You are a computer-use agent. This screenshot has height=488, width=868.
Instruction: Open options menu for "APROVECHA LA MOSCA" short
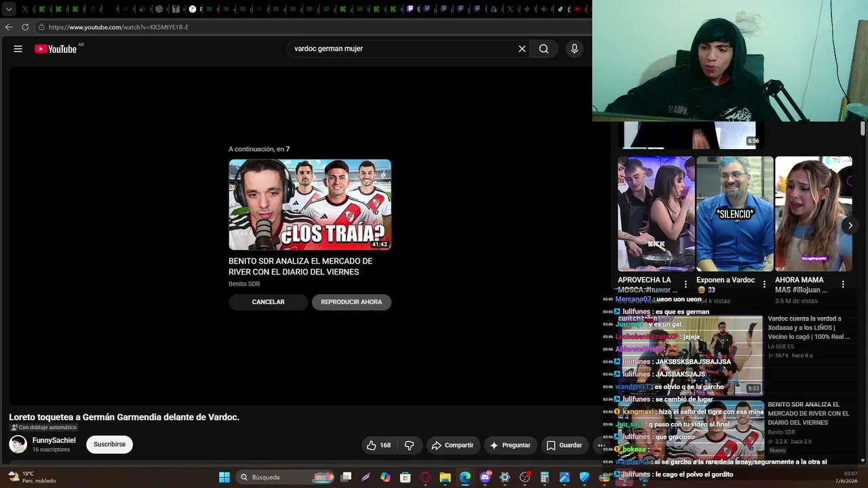tap(686, 285)
